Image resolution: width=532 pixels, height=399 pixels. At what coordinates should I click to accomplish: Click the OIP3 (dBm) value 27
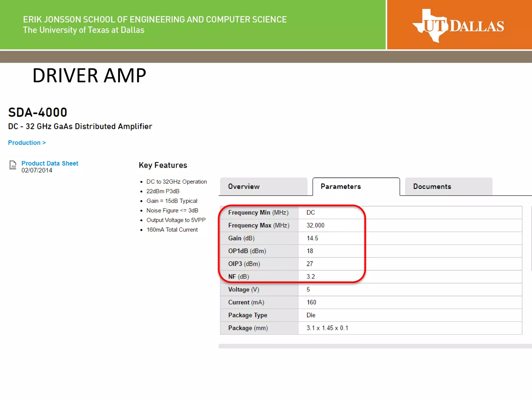310,264
